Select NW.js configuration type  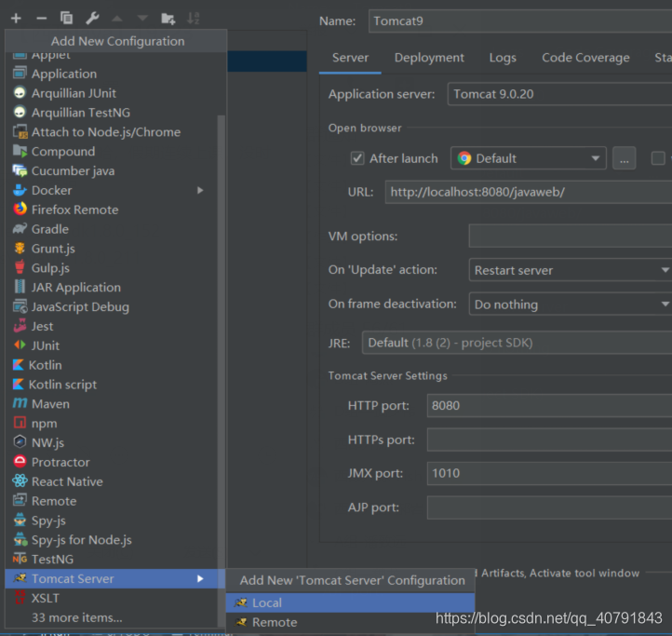click(114, 443)
